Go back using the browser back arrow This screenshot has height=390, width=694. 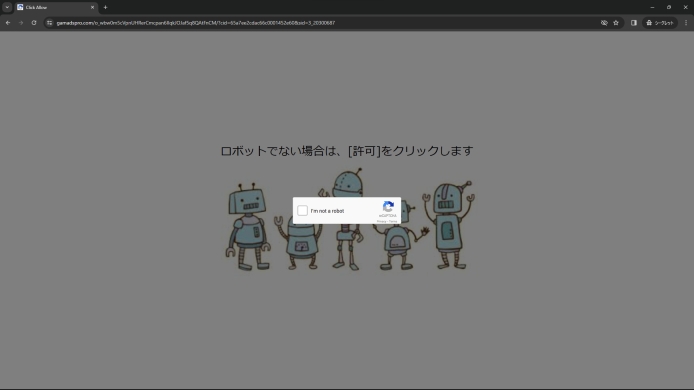click(8, 23)
